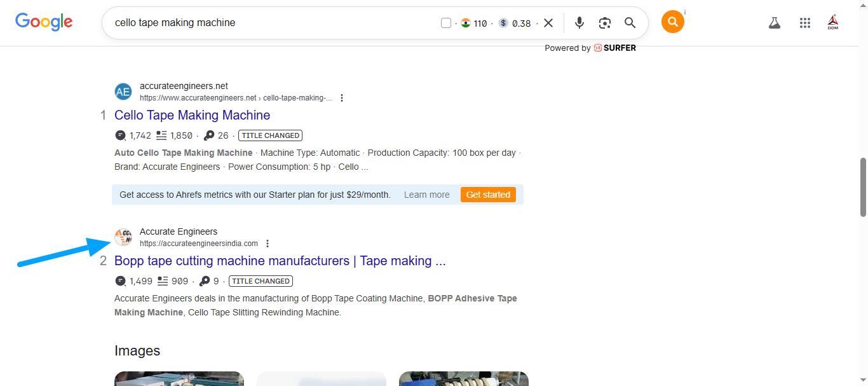Open the "Cello Tape Making Machine" result
This screenshot has height=386, width=868.
[192, 115]
